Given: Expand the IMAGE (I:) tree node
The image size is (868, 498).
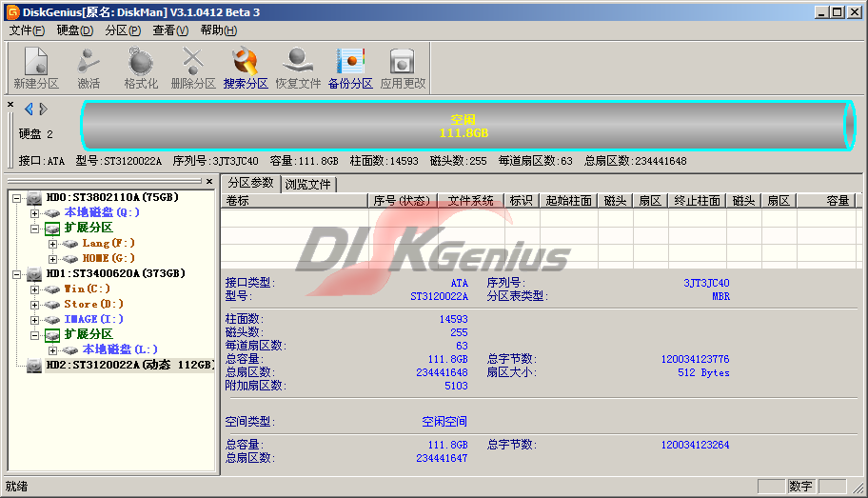Looking at the screenshot, I should [34, 320].
